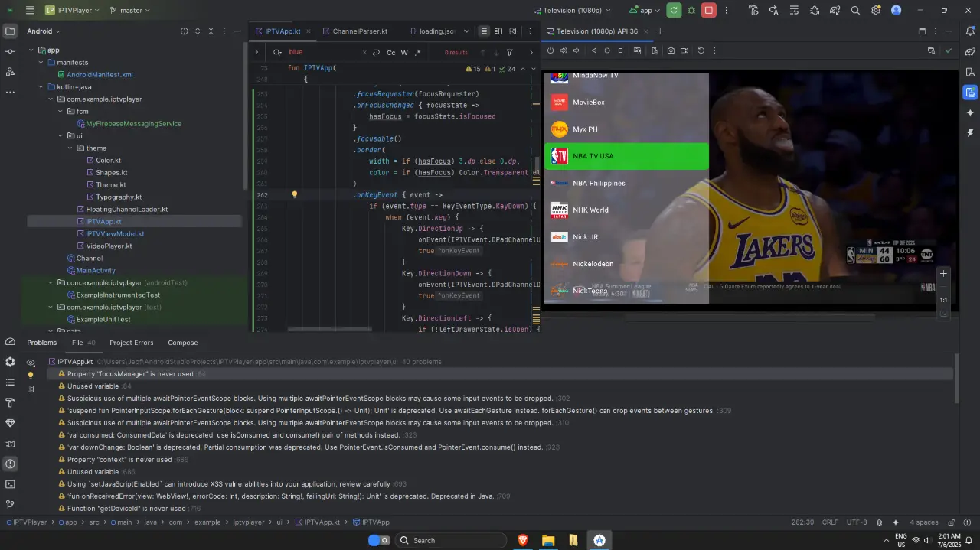Click src breadcrumb in navigation bar

tap(93, 522)
